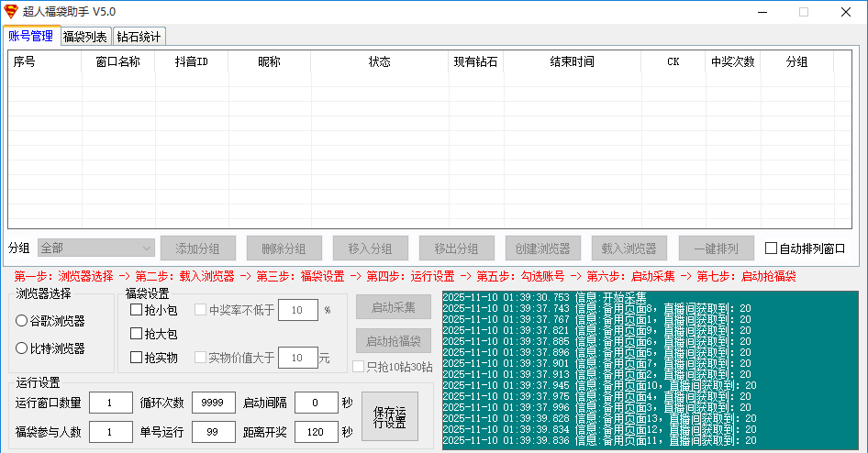The height and width of the screenshot is (453, 868).
Task: Click the 保存运行设置 button
Action: [x=389, y=416]
